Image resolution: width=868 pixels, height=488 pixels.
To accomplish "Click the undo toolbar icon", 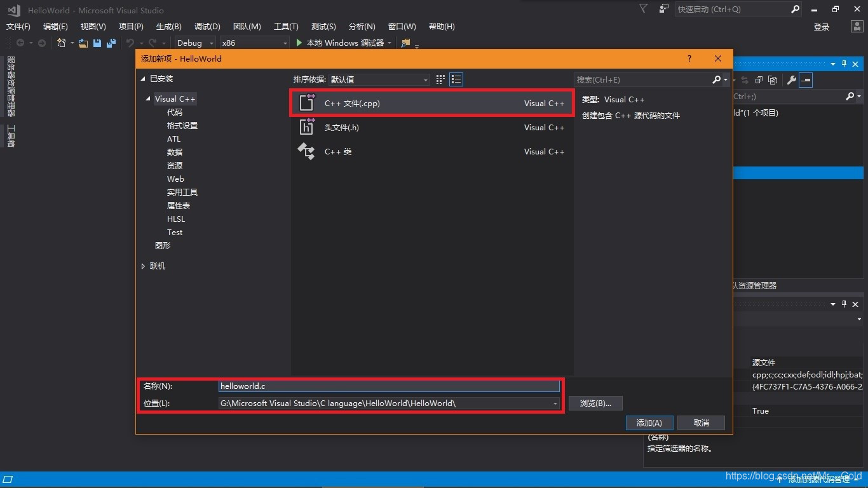I will coord(130,43).
